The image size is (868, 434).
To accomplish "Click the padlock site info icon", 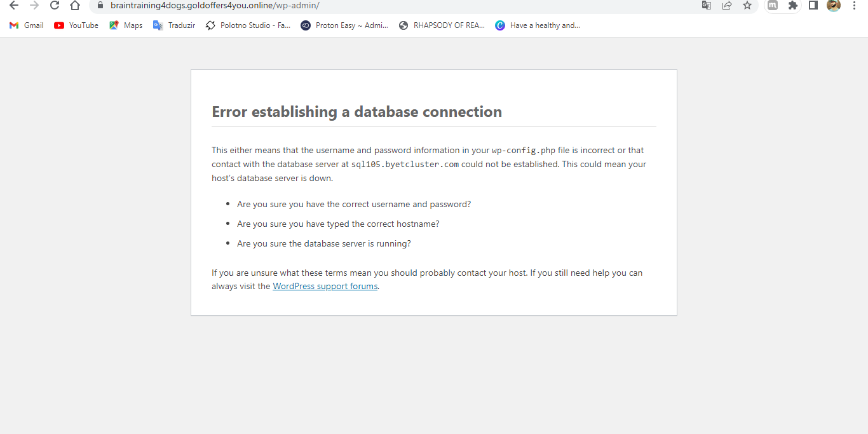I will pos(99,5).
